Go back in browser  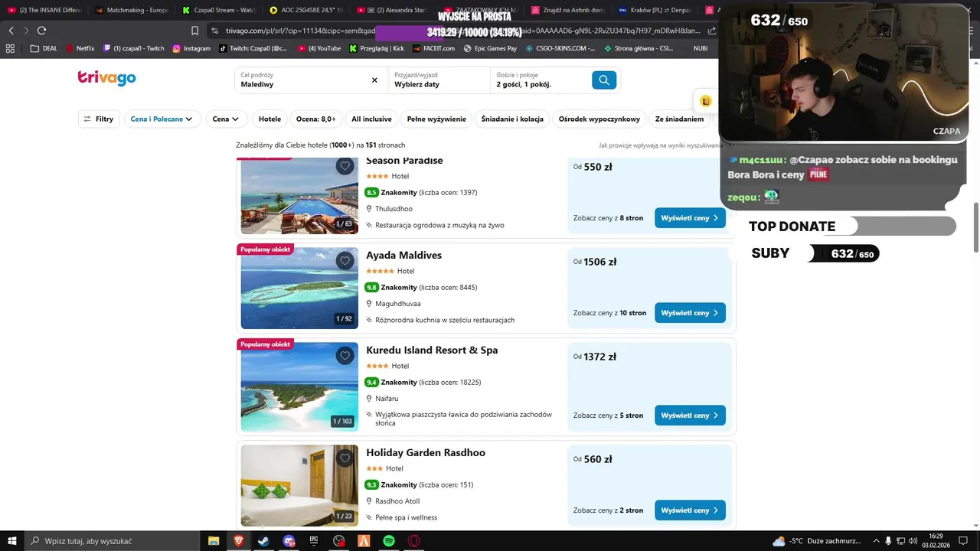click(11, 31)
